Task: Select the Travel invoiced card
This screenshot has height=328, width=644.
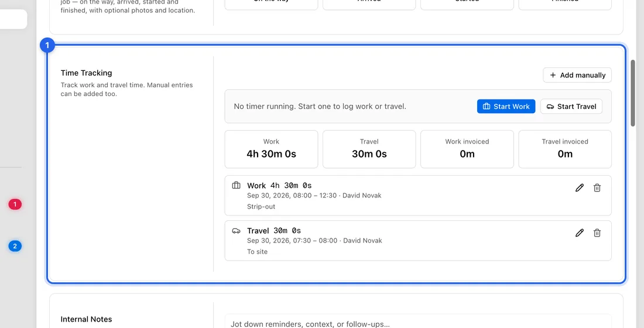Action: pos(565,149)
